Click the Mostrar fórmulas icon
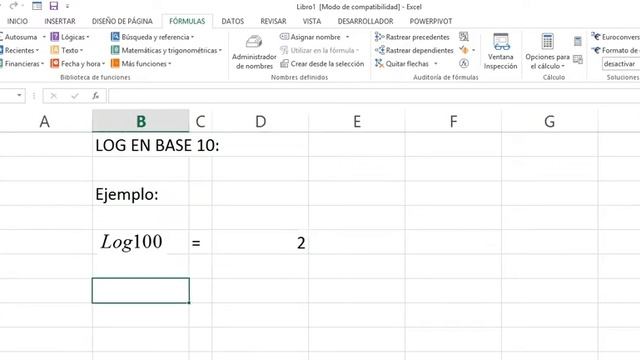The height and width of the screenshot is (360, 640). (464, 36)
